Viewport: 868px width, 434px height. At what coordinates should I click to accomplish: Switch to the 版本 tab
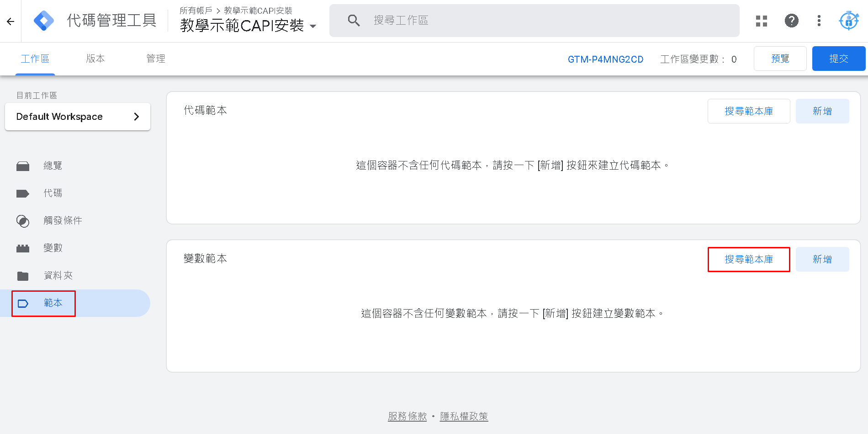point(95,59)
